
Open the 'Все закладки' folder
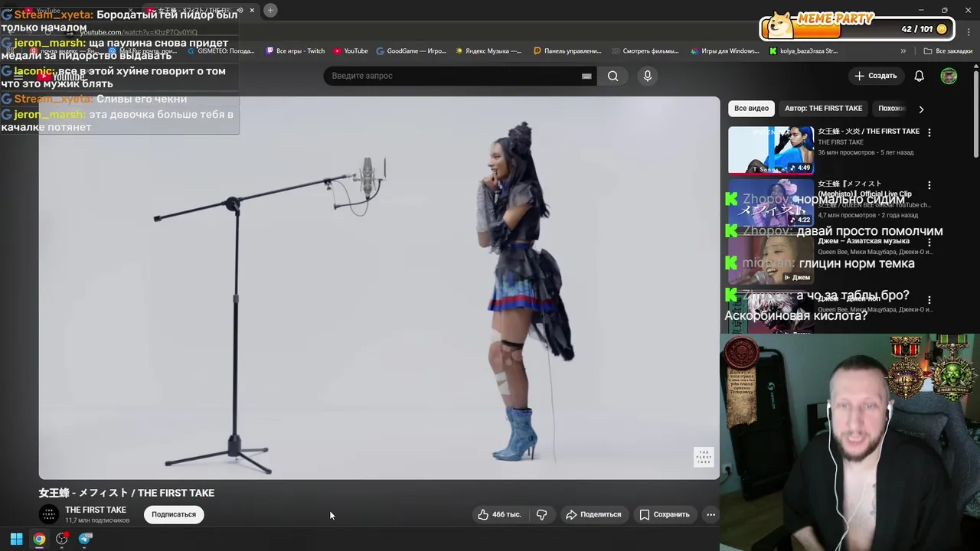(948, 51)
